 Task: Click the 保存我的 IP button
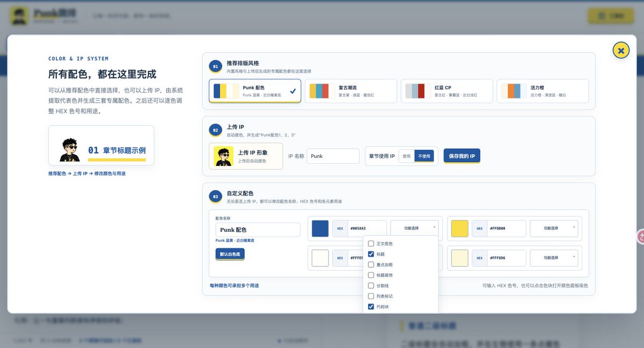pyautogui.click(x=462, y=156)
